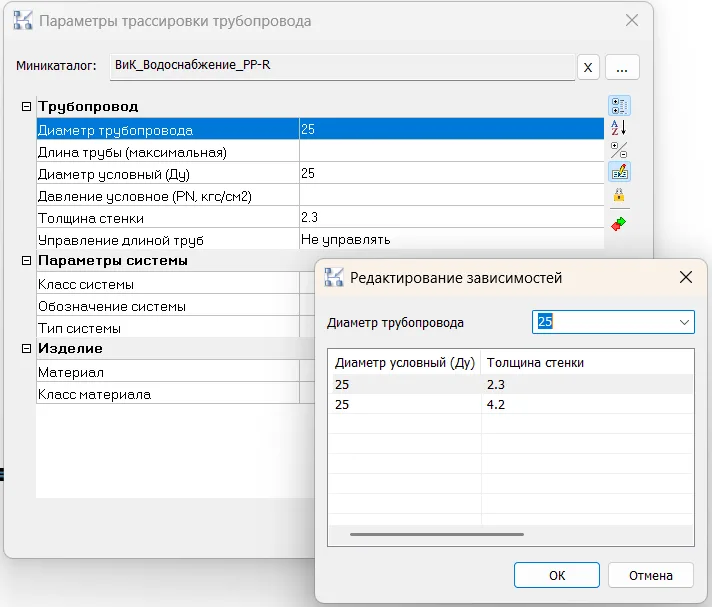Browse mini-catalogs using the ellipsis button
Image resolution: width=712 pixels, height=607 pixels.
pyautogui.click(x=622, y=67)
